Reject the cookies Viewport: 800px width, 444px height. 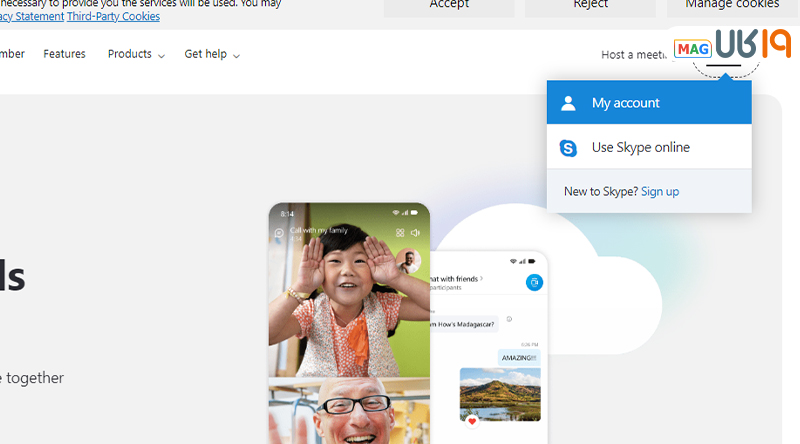(x=590, y=7)
